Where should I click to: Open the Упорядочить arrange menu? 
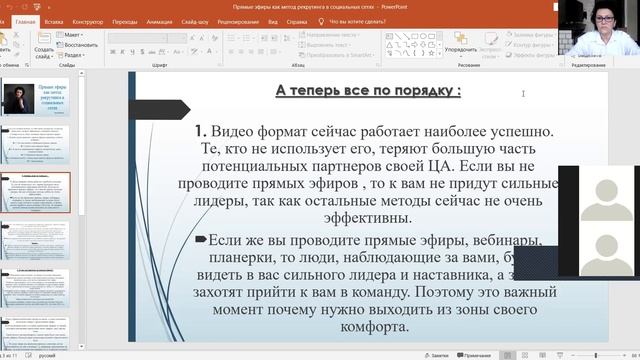coord(461,45)
